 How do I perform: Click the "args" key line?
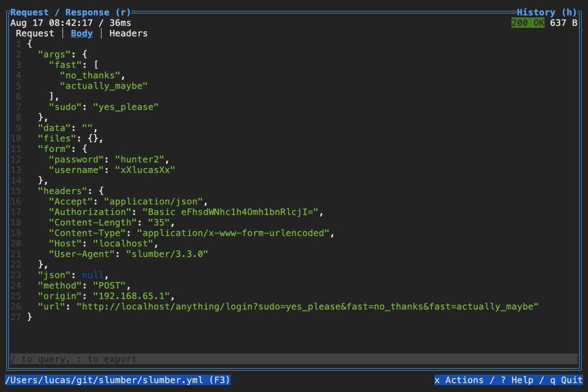62,54
